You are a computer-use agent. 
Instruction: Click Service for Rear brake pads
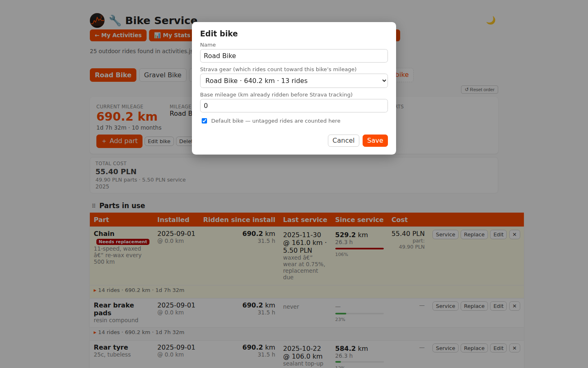tap(445, 306)
